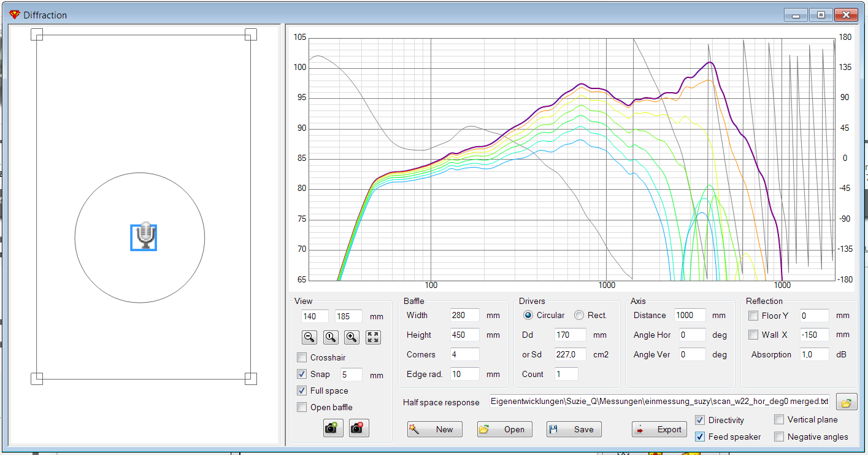Click the baffle Width input field
The image size is (868, 455).
click(x=464, y=316)
